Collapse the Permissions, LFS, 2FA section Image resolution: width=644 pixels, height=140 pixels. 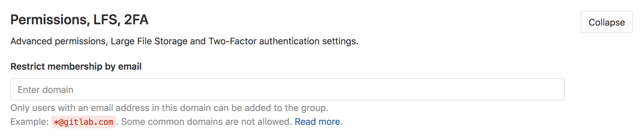click(x=607, y=22)
